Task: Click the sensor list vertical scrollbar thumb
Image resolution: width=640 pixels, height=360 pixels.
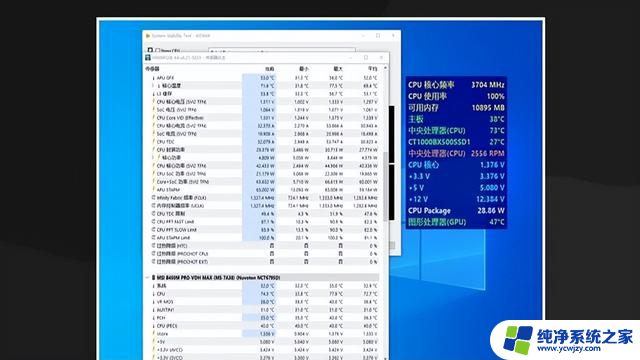Action: point(386,186)
